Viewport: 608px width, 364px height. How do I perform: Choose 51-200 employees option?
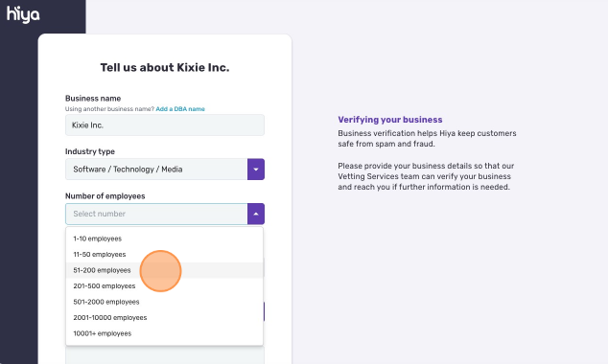[x=164, y=270]
